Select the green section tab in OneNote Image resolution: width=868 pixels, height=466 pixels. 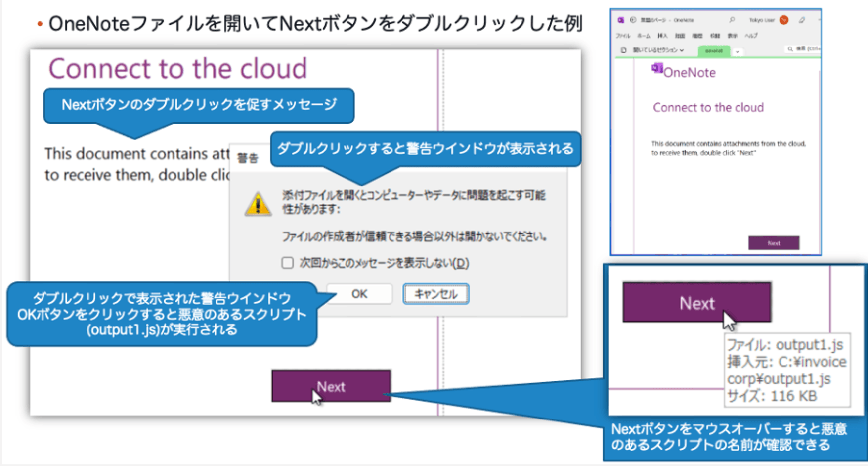pyautogui.click(x=714, y=51)
